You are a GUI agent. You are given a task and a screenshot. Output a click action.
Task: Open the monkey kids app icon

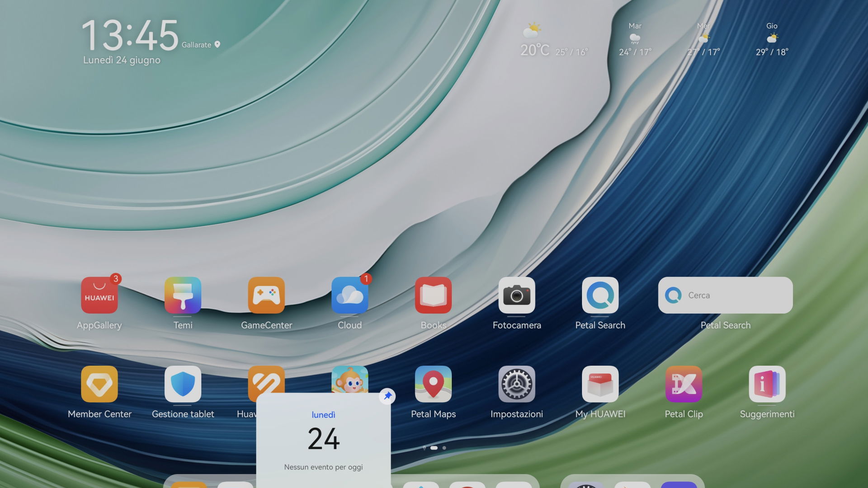click(350, 379)
